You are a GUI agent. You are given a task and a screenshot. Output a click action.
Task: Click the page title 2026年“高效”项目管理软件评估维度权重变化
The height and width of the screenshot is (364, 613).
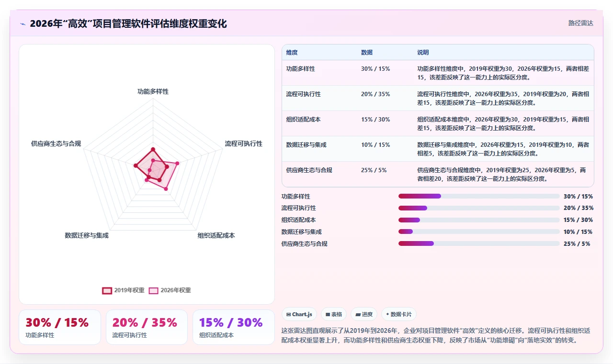click(128, 24)
